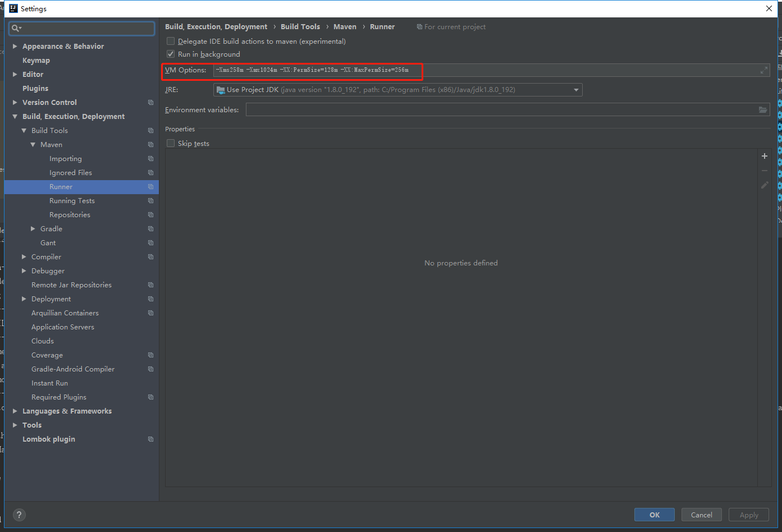782x532 pixels.
Task: Open the JRE dropdown list
Action: (x=576, y=90)
